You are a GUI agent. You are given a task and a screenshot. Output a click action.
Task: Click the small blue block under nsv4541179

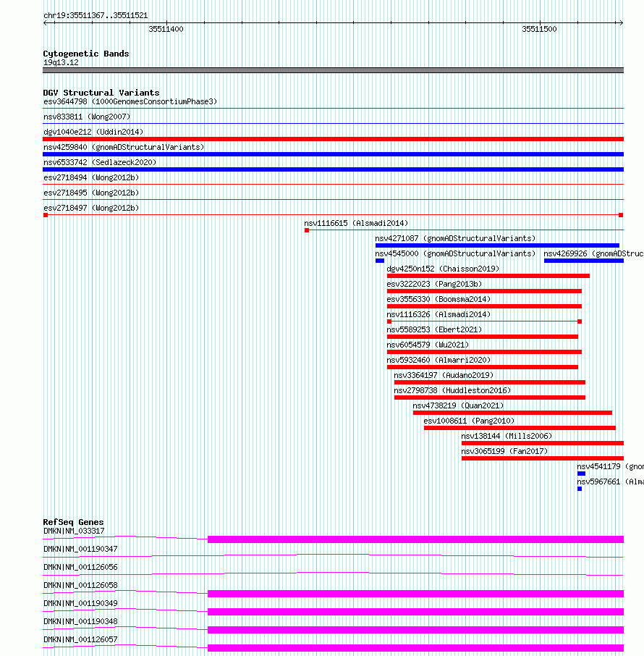pyautogui.click(x=581, y=474)
